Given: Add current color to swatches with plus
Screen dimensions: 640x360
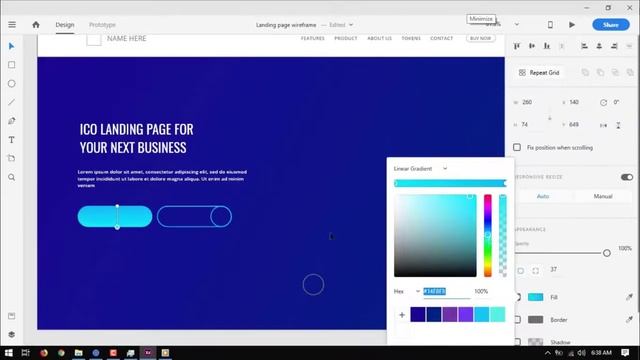Looking at the screenshot, I should tap(402, 315).
